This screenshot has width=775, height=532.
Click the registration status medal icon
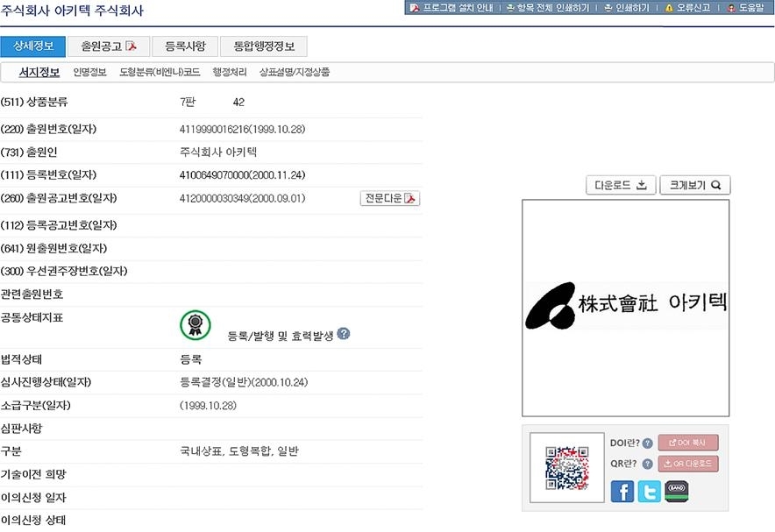(x=196, y=325)
